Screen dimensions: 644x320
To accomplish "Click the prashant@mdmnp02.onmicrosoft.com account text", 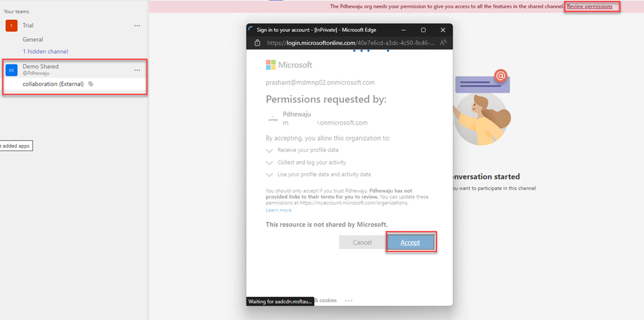I will (320, 83).
